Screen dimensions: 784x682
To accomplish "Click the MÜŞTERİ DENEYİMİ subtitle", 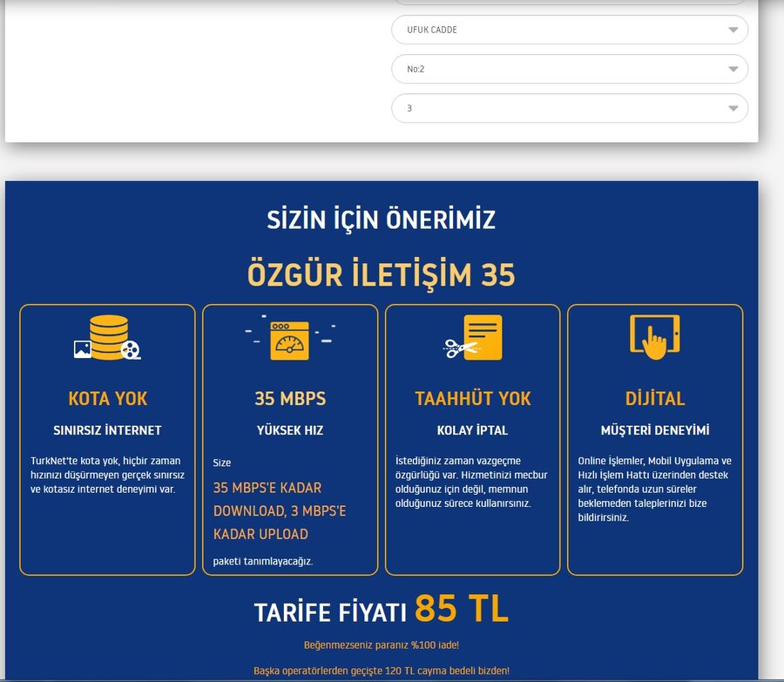I will click(655, 430).
